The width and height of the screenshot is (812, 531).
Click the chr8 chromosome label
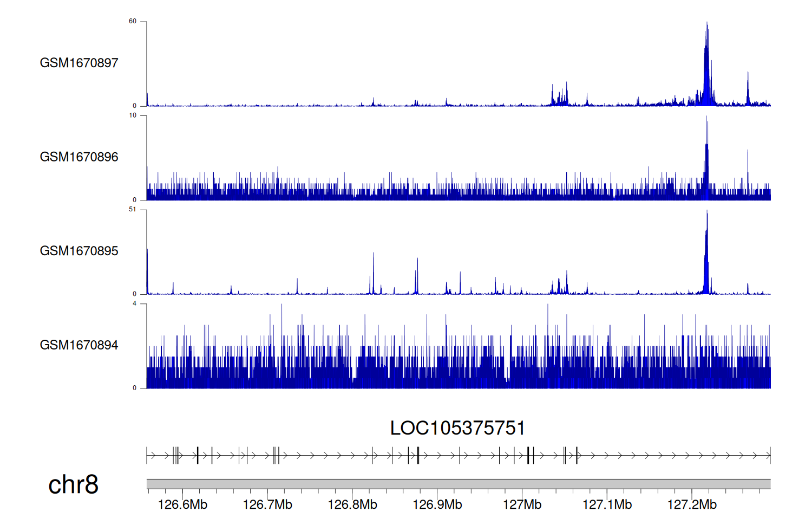pos(73,484)
